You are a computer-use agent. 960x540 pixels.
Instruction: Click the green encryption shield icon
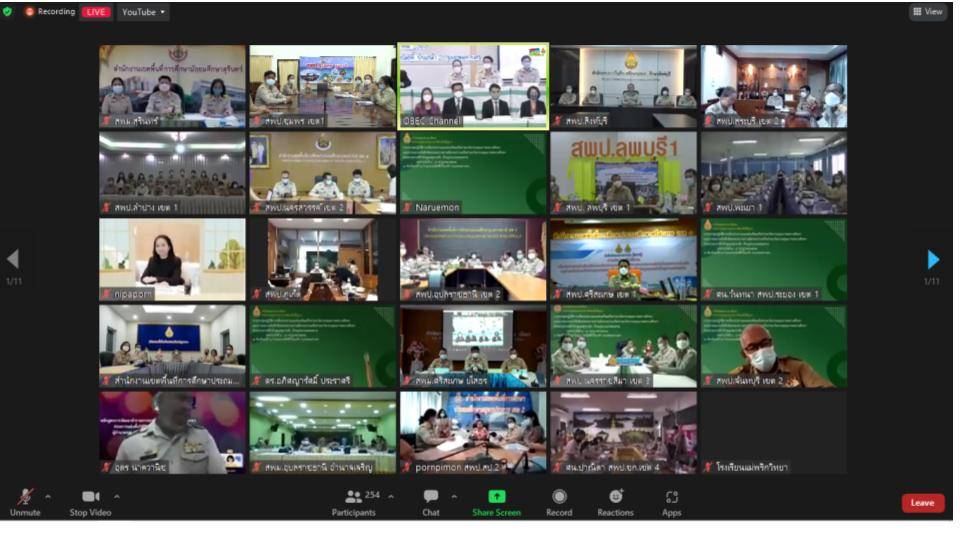coord(8,12)
